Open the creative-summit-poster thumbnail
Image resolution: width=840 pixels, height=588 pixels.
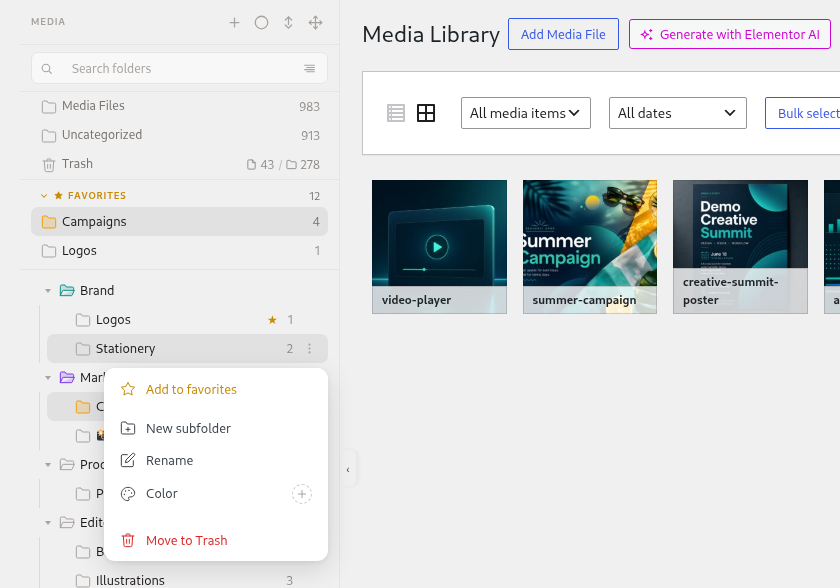click(740, 247)
